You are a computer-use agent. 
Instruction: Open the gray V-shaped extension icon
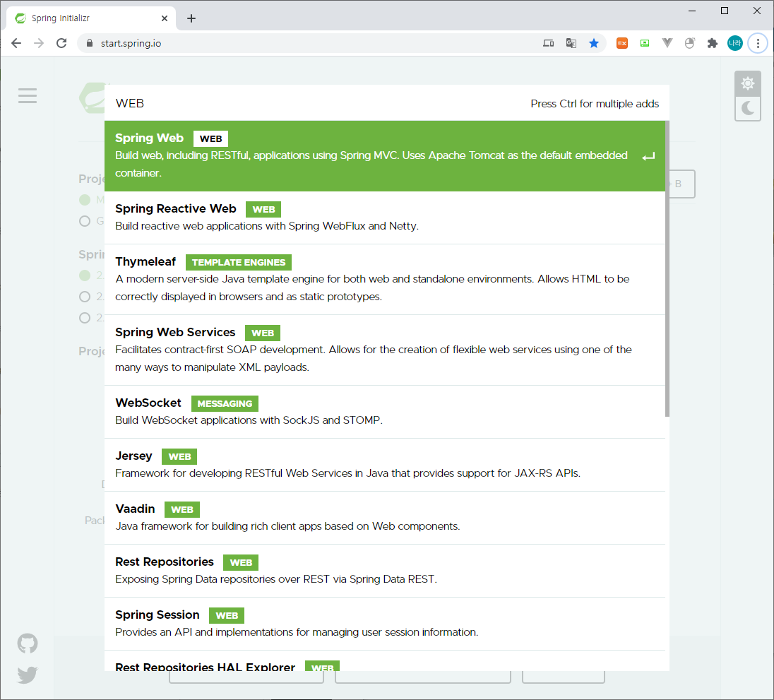tap(667, 44)
